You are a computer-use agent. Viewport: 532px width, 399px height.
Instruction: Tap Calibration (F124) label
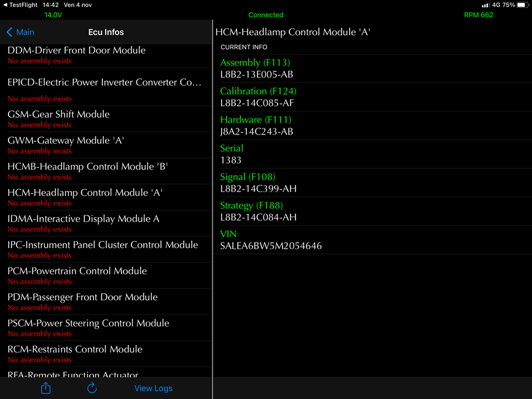pos(258,91)
